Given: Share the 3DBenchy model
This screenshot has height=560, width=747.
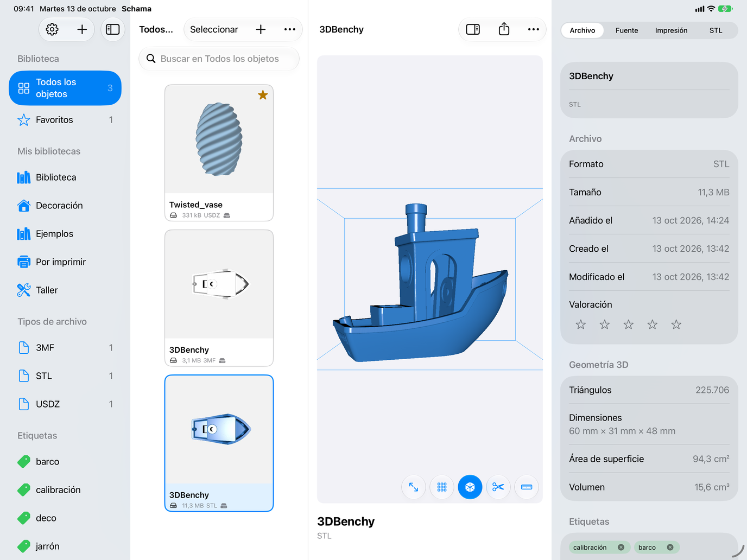Looking at the screenshot, I should coord(504,29).
